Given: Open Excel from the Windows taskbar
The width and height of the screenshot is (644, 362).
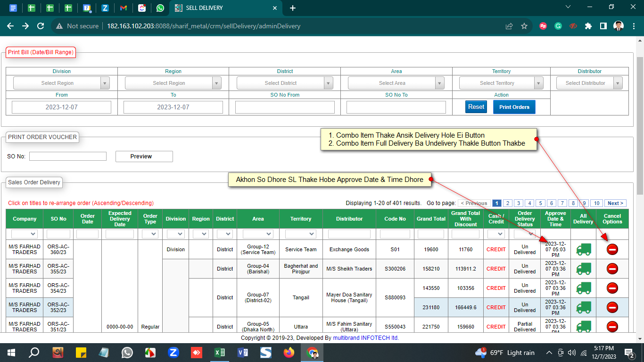Looking at the screenshot, I should pos(219,353).
